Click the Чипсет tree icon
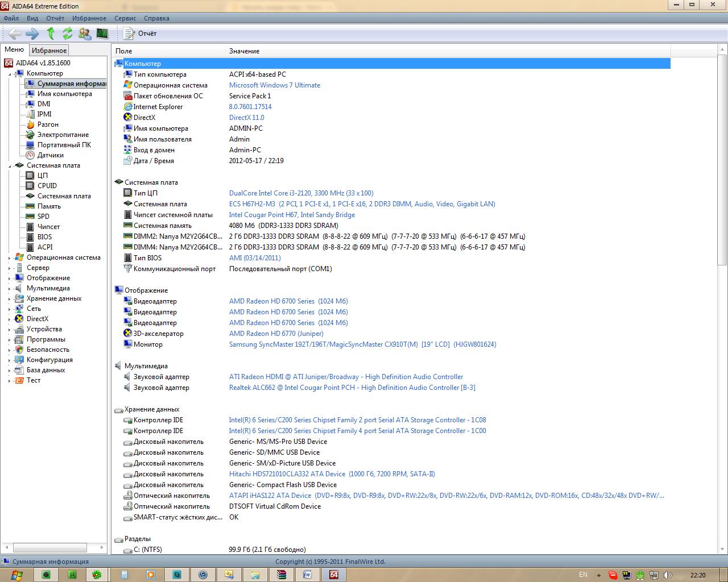The width and height of the screenshot is (728, 582). 31,227
